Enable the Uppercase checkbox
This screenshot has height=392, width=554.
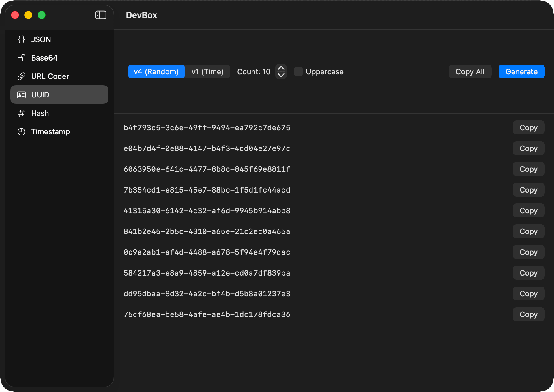298,71
